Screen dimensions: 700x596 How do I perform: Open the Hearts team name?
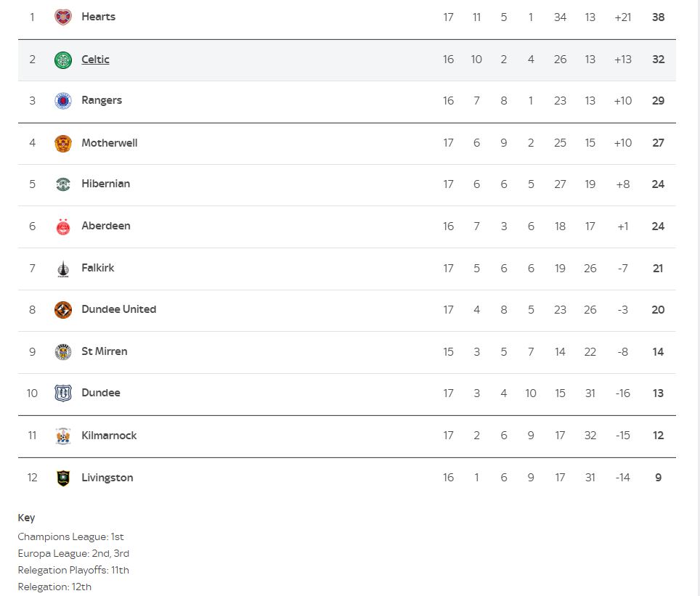98,17
